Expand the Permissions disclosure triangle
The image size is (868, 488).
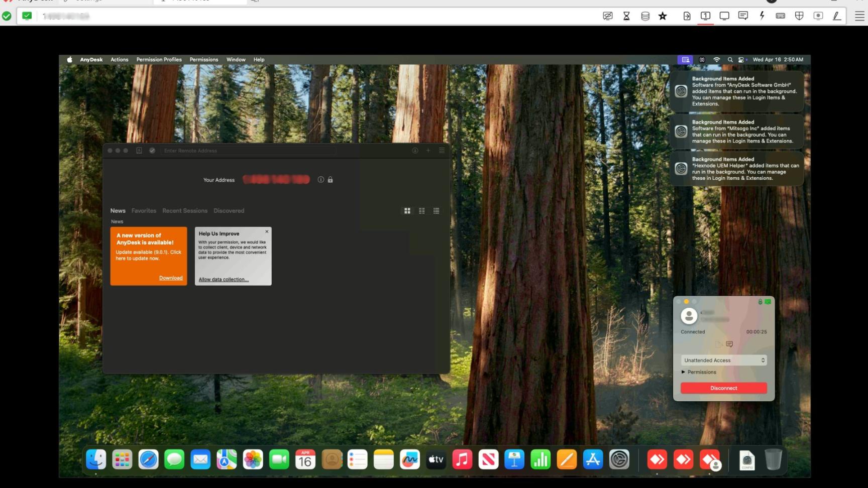683,372
